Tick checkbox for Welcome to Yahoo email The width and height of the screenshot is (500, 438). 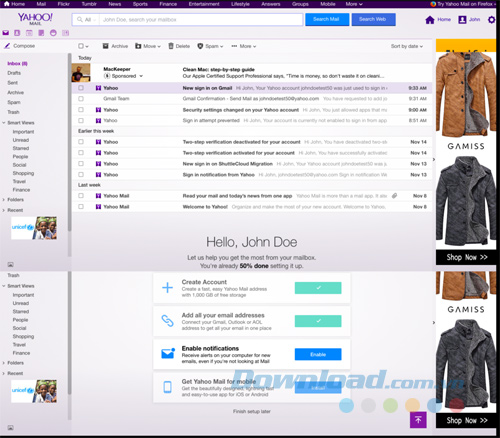click(81, 207)
